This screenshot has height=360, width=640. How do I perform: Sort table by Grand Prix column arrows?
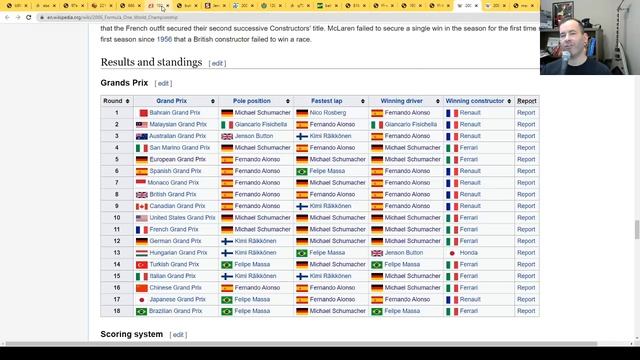tap(213, 101)
